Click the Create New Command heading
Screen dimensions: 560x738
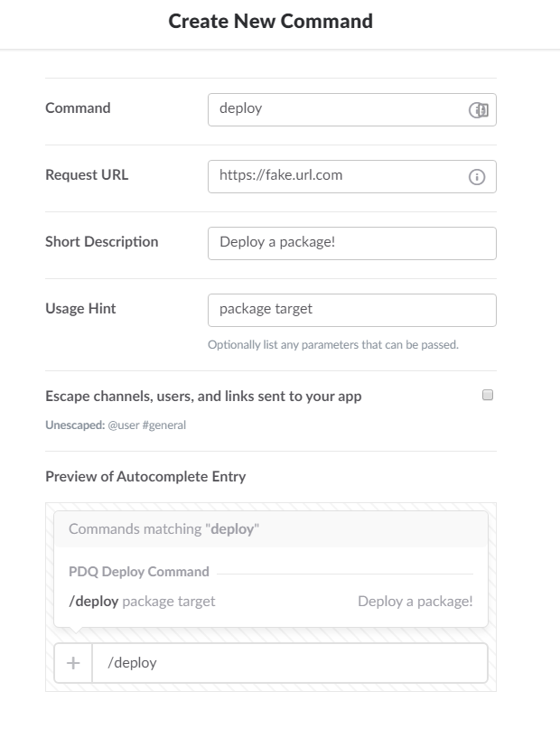pyautogui.click(x=271, y=21)
